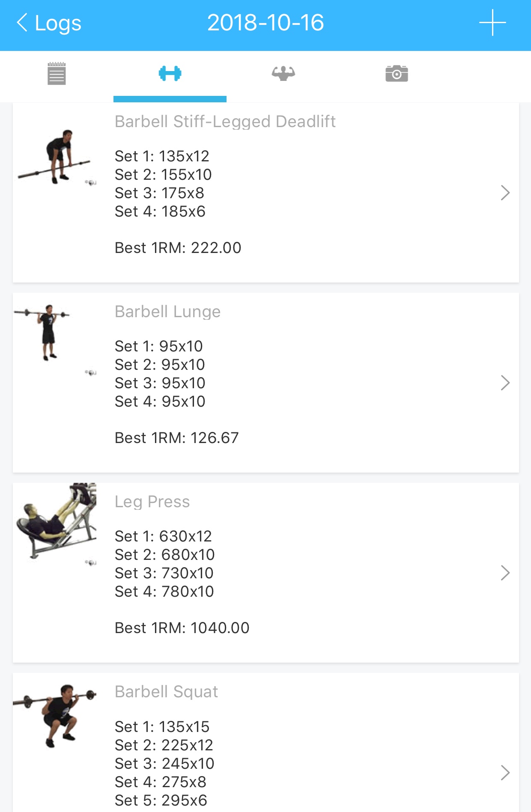The image size is (531, 812).
Task: Select the dumbbell workout tab icon
Action: [x=170, y=74]
